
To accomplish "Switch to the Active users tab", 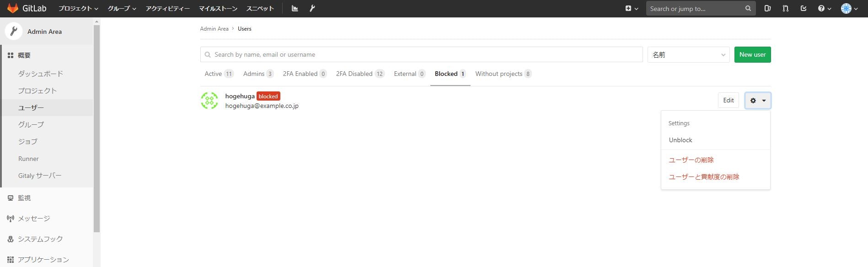I will click(219, 74).
